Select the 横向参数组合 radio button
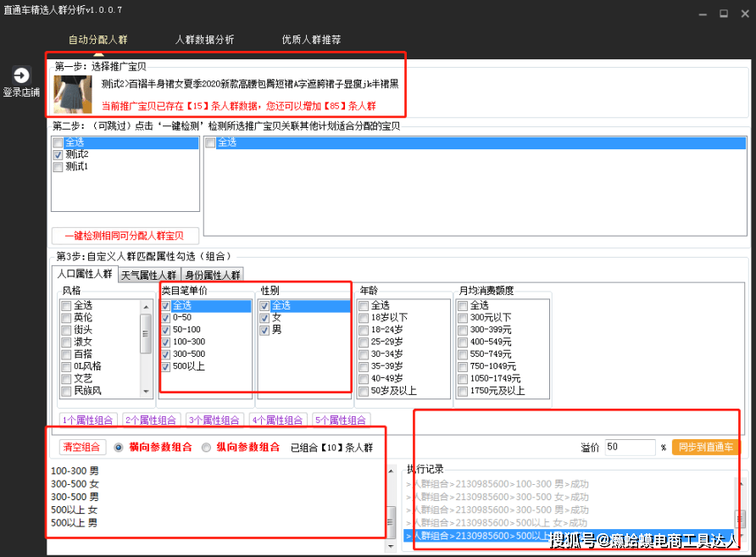The height and width of the screenshot is (557, 756). click(x=116, y=448)
